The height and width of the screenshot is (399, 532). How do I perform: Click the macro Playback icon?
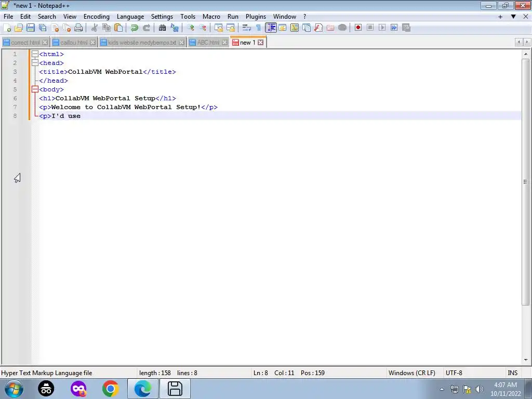click(382, 28)
